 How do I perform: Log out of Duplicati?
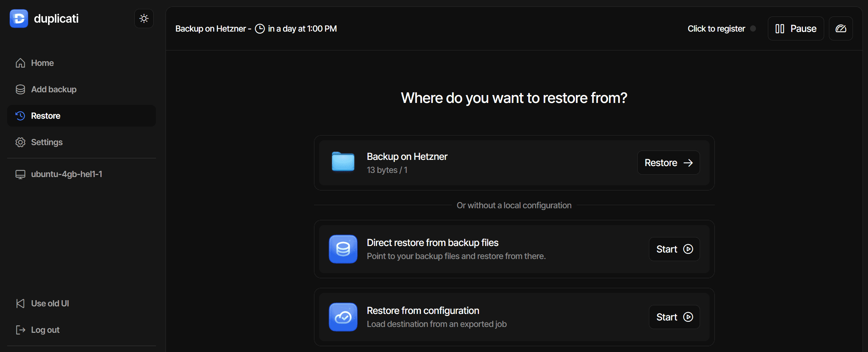[82, 330]
